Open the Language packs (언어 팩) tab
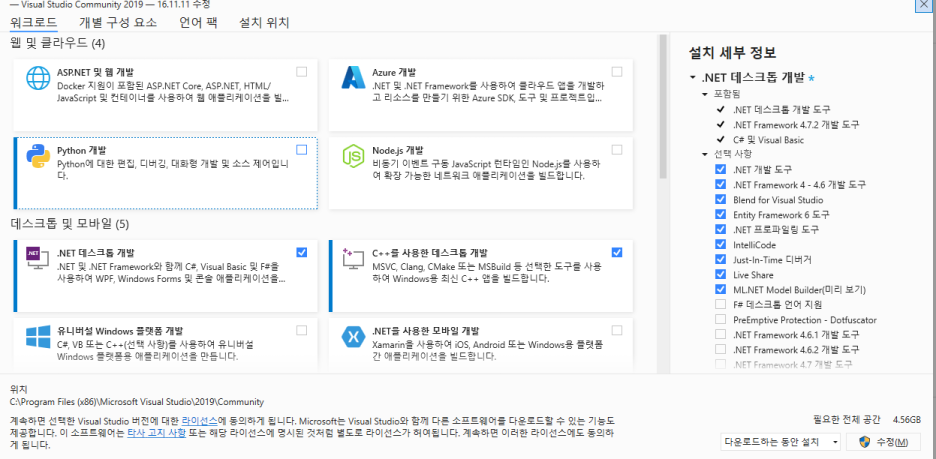Image resolution: width=936 pixels, height=459 pixels. tap(198, 23)
